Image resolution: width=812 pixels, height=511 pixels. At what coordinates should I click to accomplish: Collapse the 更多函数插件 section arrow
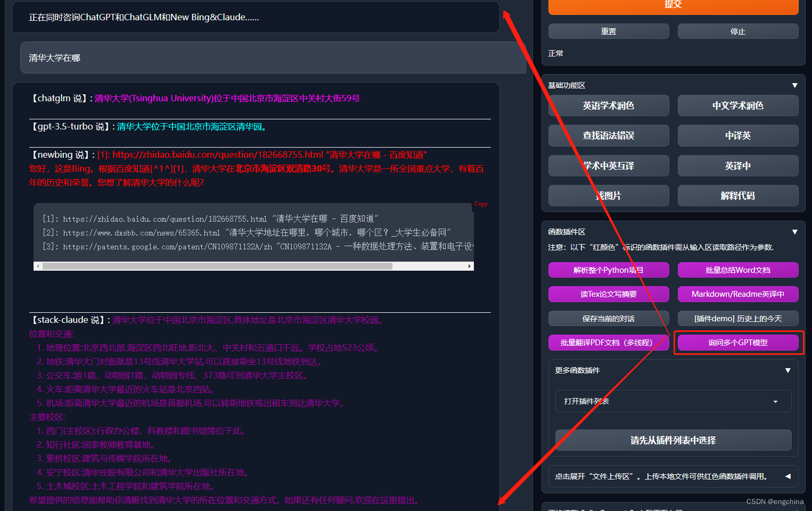coord(788,370)
